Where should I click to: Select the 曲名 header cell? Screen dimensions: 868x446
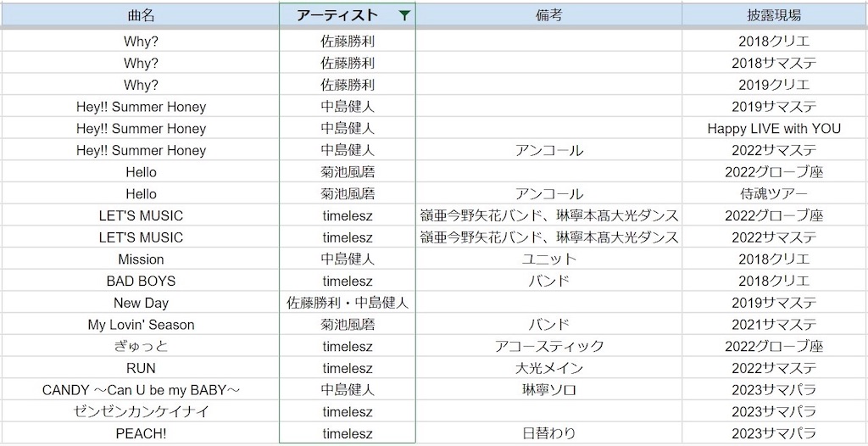coord(141,15)
